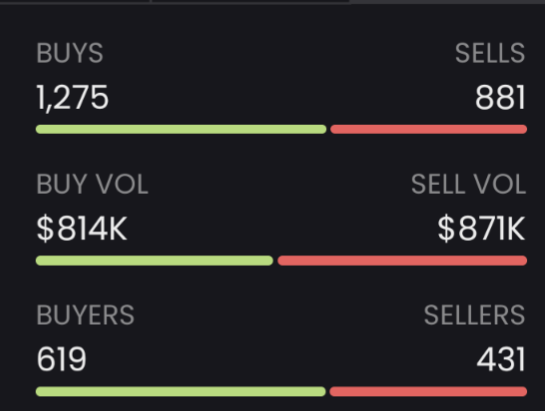Viewport: 545px width, 411px height.
Task: Click the SELL VOL label
Action: click(x=469, y=184)
